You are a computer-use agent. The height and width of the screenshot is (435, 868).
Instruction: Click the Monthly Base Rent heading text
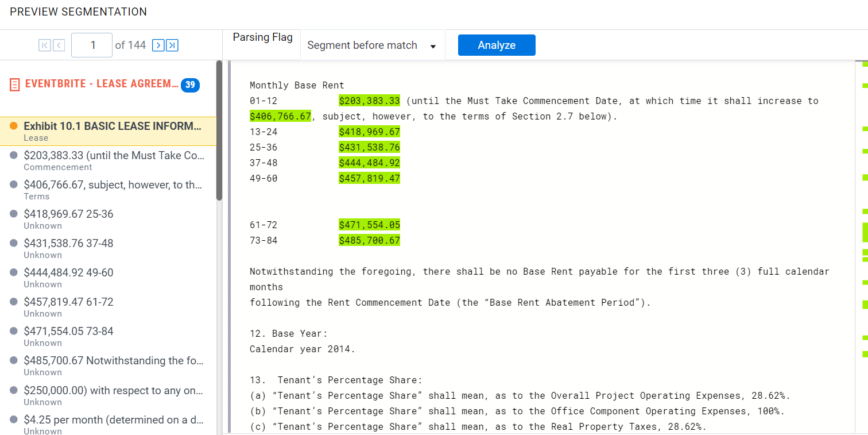click(297, 86)
